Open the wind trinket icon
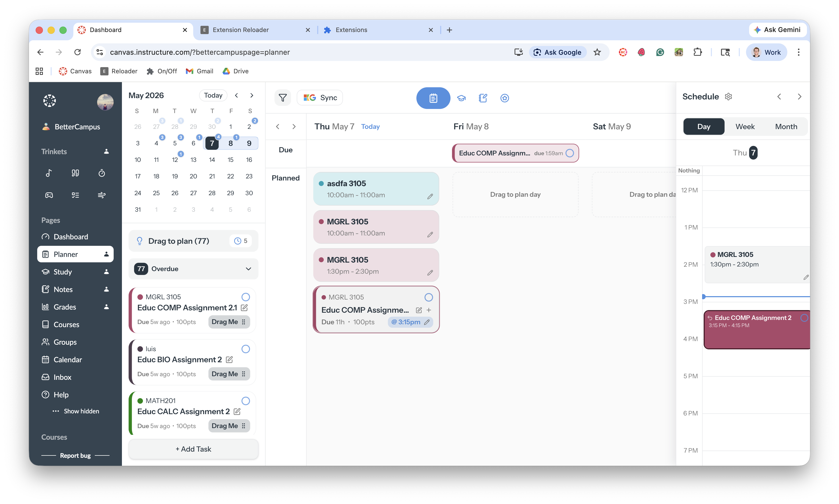839x504 pixels. pyautogui.click(x=102, y=195)
